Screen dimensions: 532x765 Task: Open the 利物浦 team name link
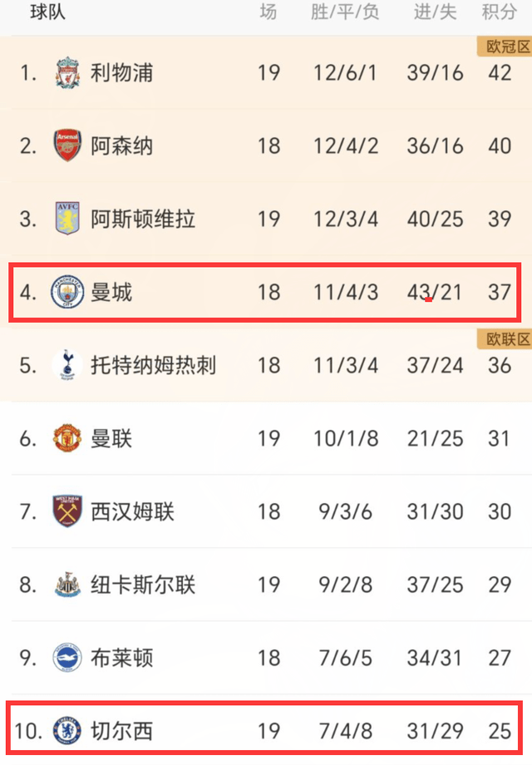[122, 73]
